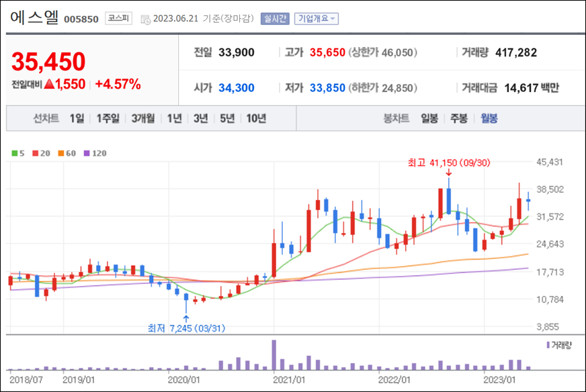This screenshot has height=392, width=586.
Task: Switch to 일봉 candle chart
Action: point(429,118)
